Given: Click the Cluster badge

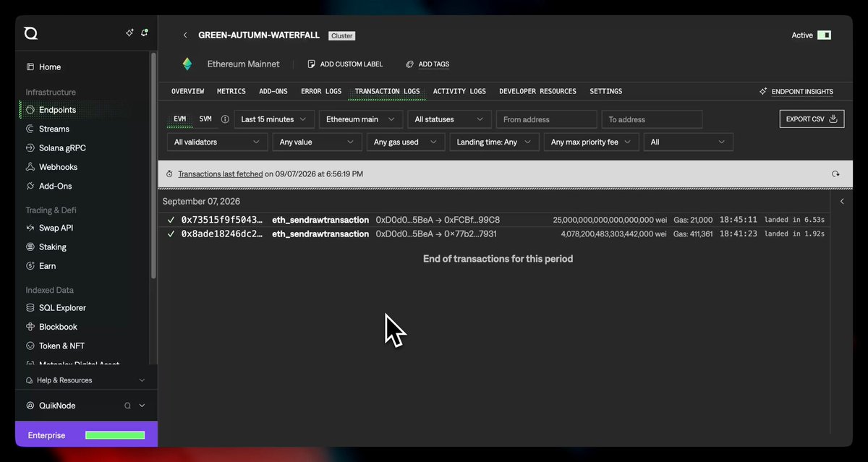Looking at the screenshot, I should tap(341, 35).
